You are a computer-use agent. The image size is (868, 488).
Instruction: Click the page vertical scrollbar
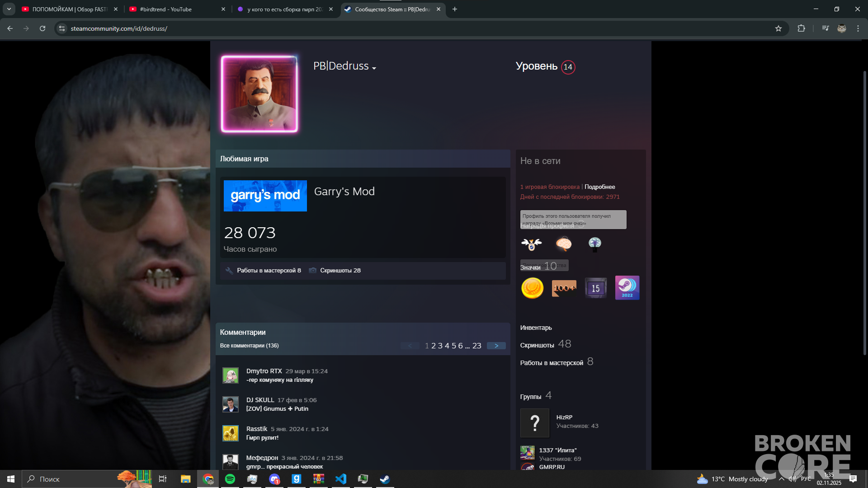[864, 212]
